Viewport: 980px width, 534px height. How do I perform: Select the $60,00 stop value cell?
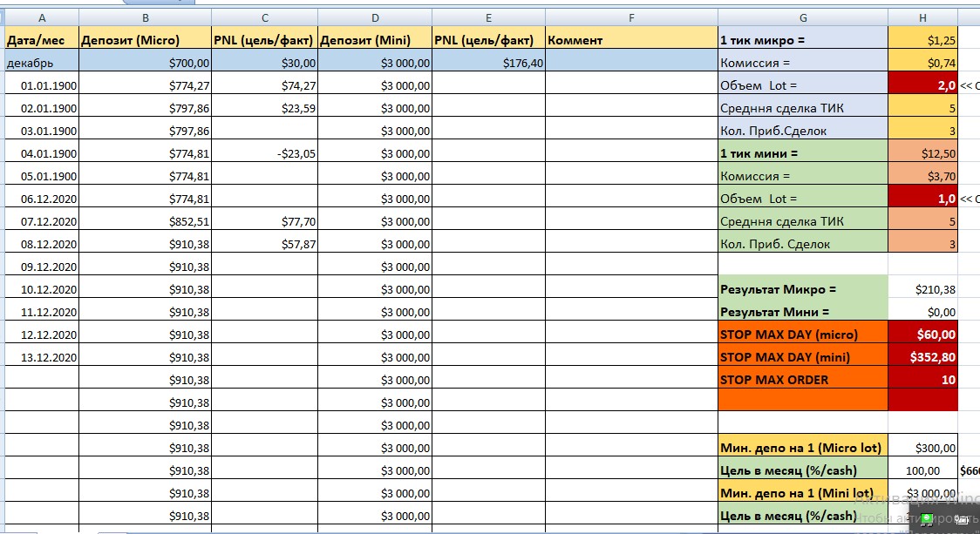(922, 332)
